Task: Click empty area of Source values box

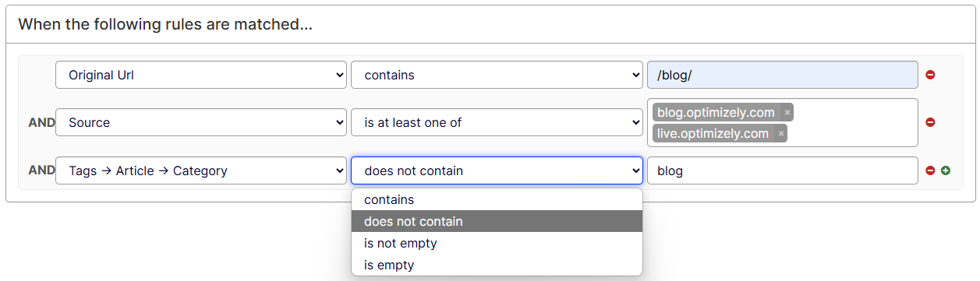Action: click(854, 123)
